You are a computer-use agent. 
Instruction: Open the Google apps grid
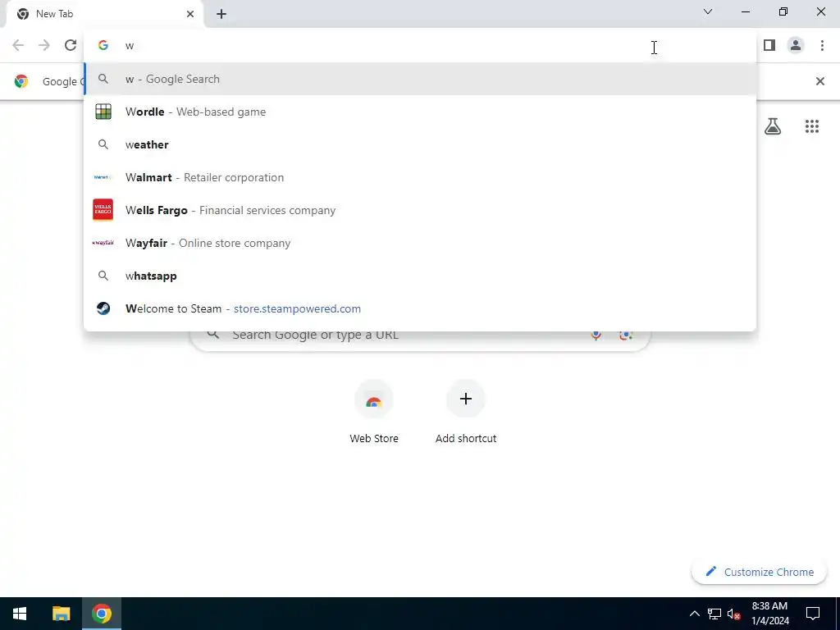(x=812, y=126)
